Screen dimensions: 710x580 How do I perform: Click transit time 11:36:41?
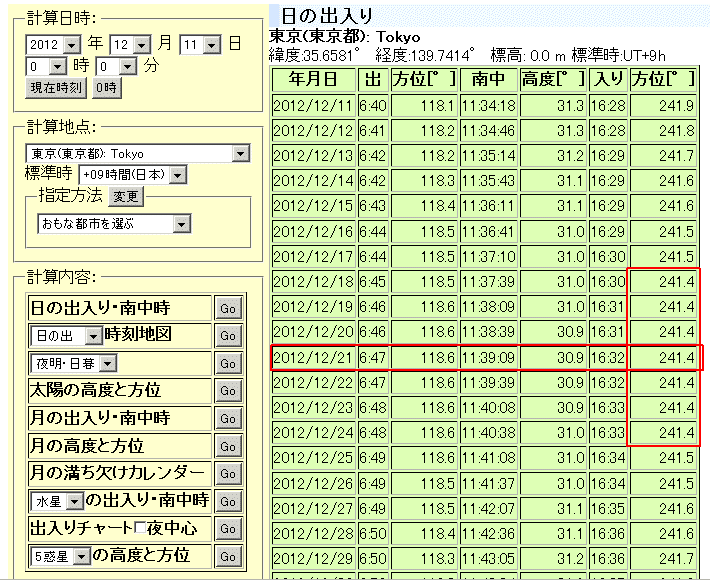click(x=488, y=231)
